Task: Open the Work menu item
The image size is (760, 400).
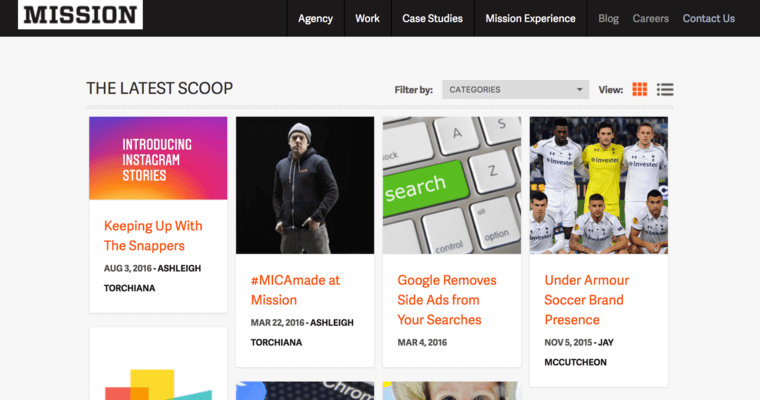Action: point(367,18)
